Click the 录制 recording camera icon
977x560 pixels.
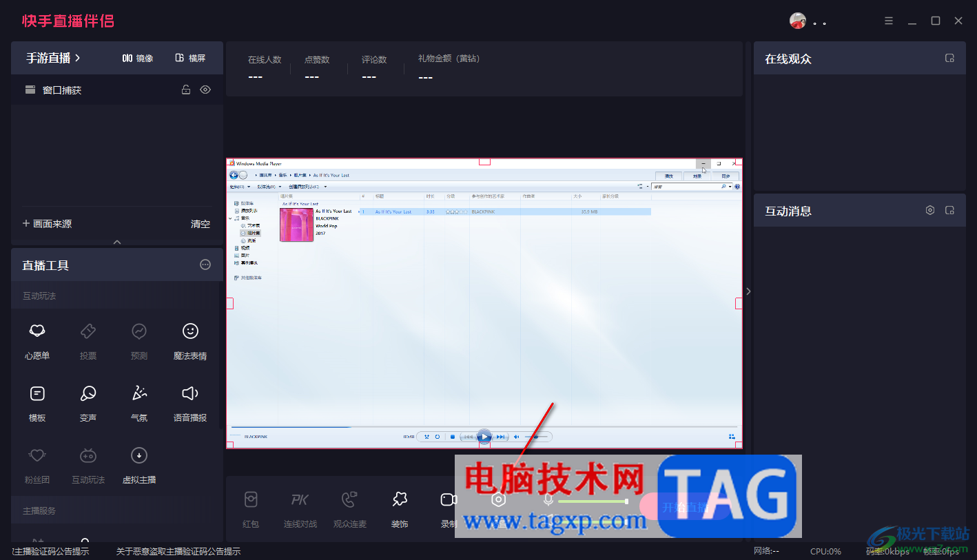click(449, 500)
